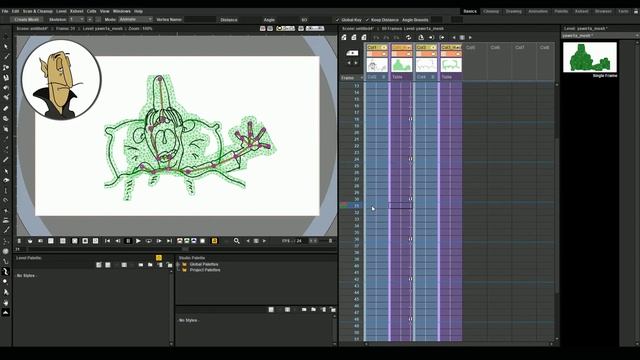Click the Create Mesh button
Image resolution: width=640 pixels, height=360 pixels.
click(27, 20)
